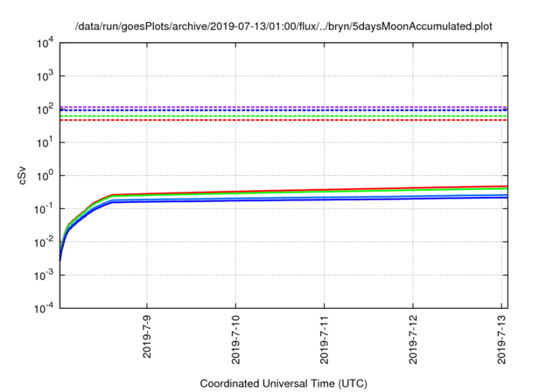Click the 2019-7-9 date tick label

pos(147,337)
